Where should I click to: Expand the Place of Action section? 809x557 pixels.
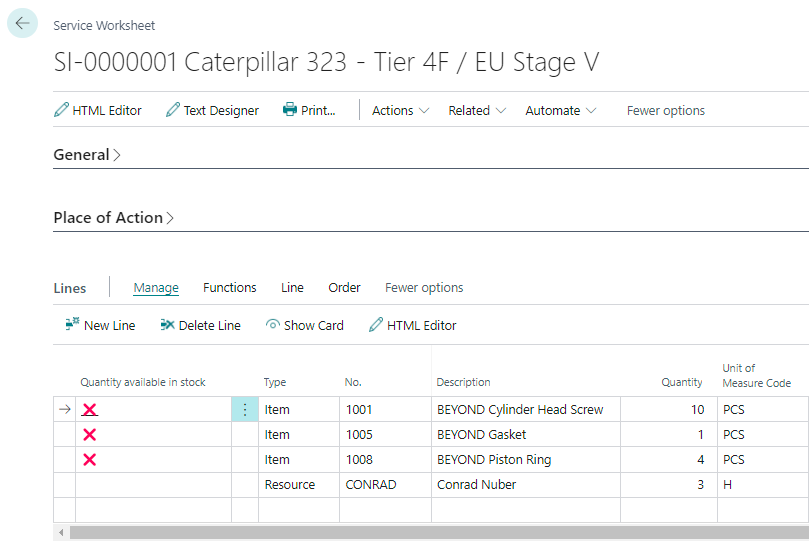[113, 218]
